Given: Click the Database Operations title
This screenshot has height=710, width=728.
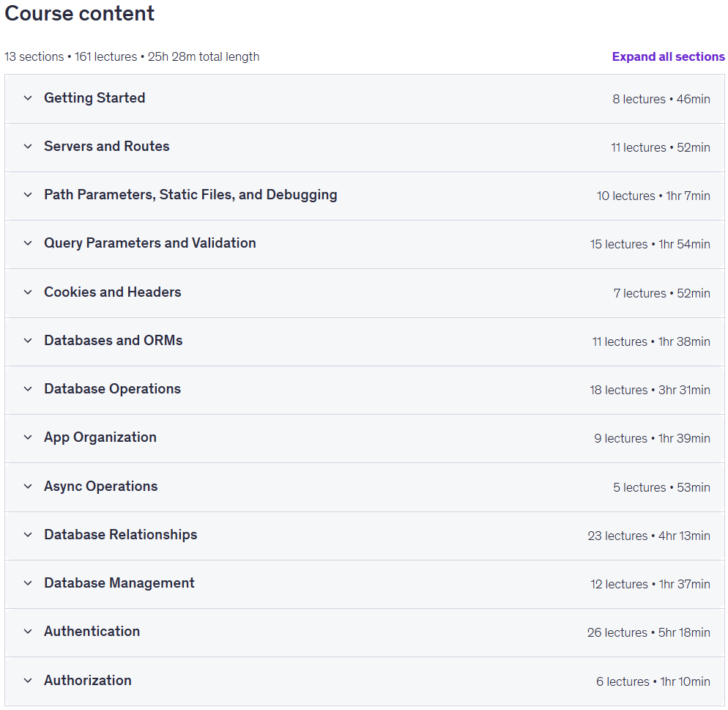Looking at the screenshot, I should (x=112, y=388).
